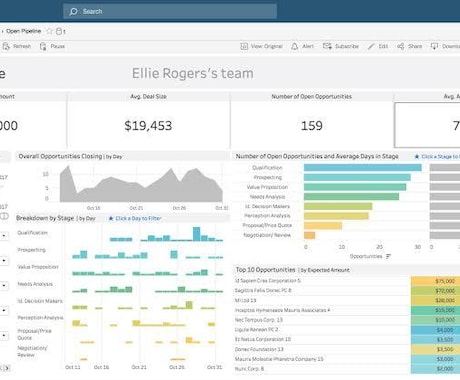Share the dashboard via Share icon
Viewport: 460px width, 380px height.
401,46
